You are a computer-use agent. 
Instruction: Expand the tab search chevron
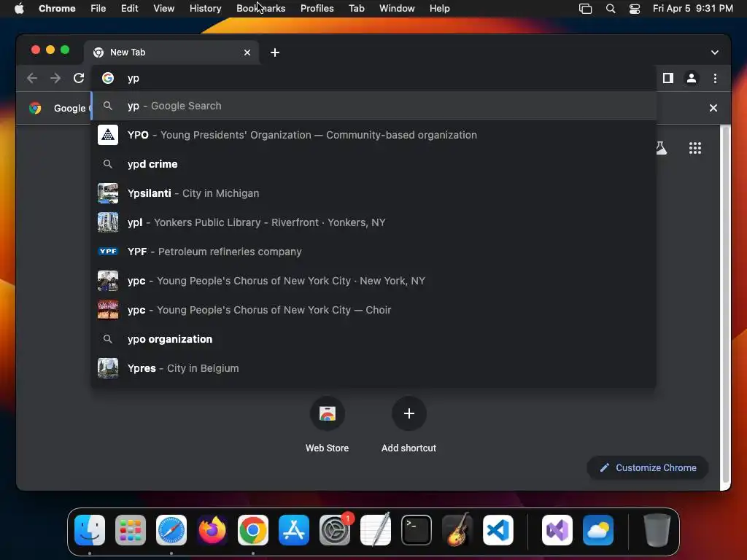coord(715,52)
